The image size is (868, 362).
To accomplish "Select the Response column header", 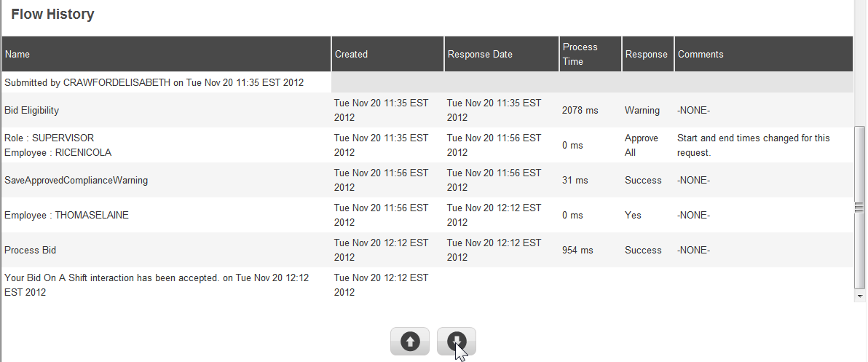I will (646, 55).
